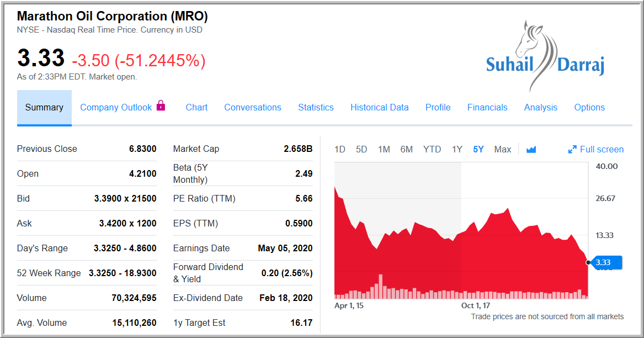Click the Earnings Date label
Viewport: 644px width, 338px height.
201,249
